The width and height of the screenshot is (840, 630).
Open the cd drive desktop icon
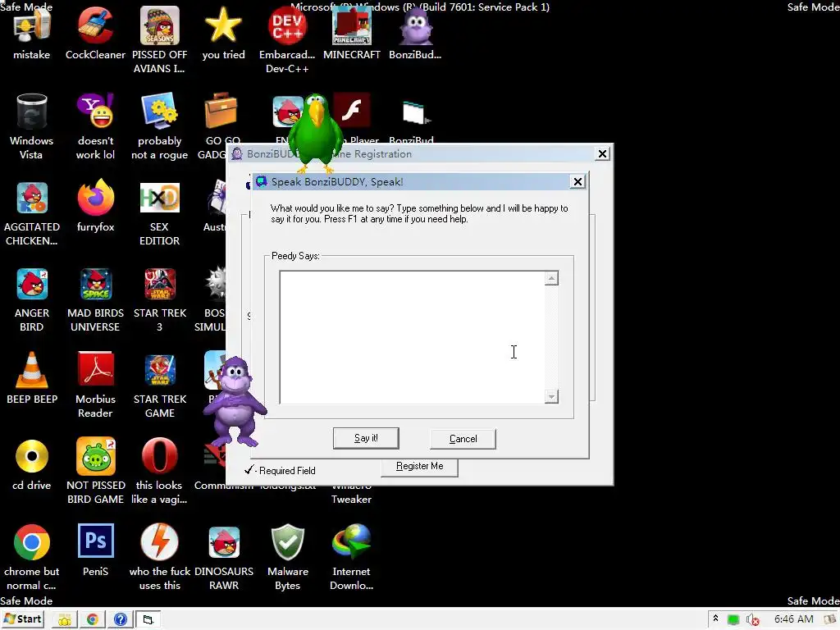(32, 456)
